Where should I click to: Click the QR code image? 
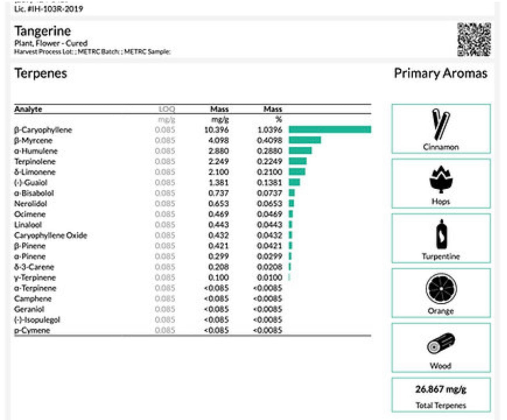point(474,39)
